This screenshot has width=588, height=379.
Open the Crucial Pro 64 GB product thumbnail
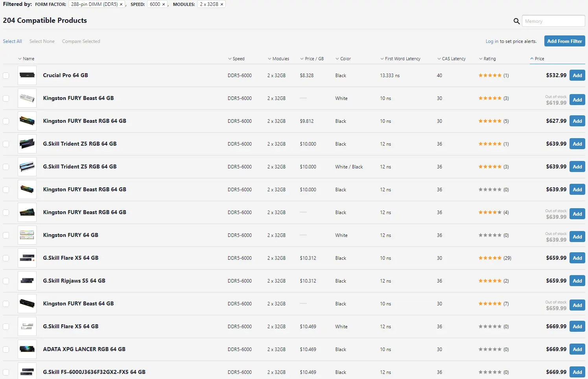(27, 76)
